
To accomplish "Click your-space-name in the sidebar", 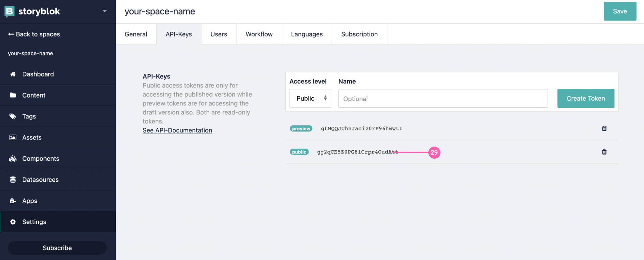I will coord(31,53).
